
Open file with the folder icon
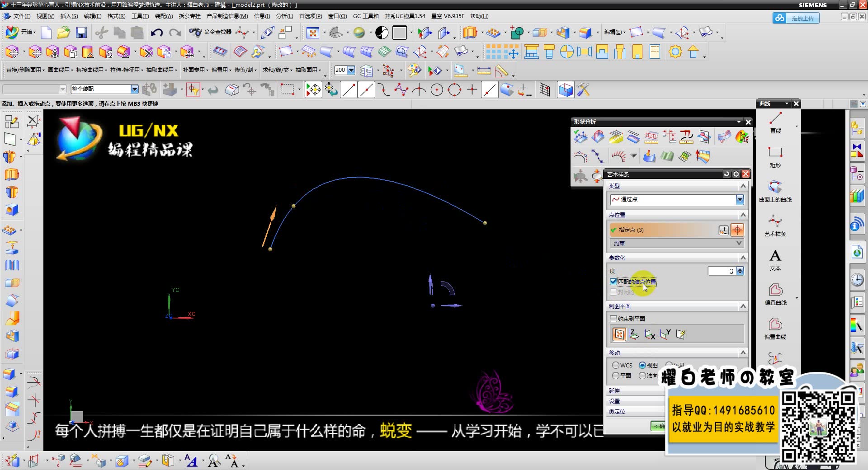click(x=64, y=33)
